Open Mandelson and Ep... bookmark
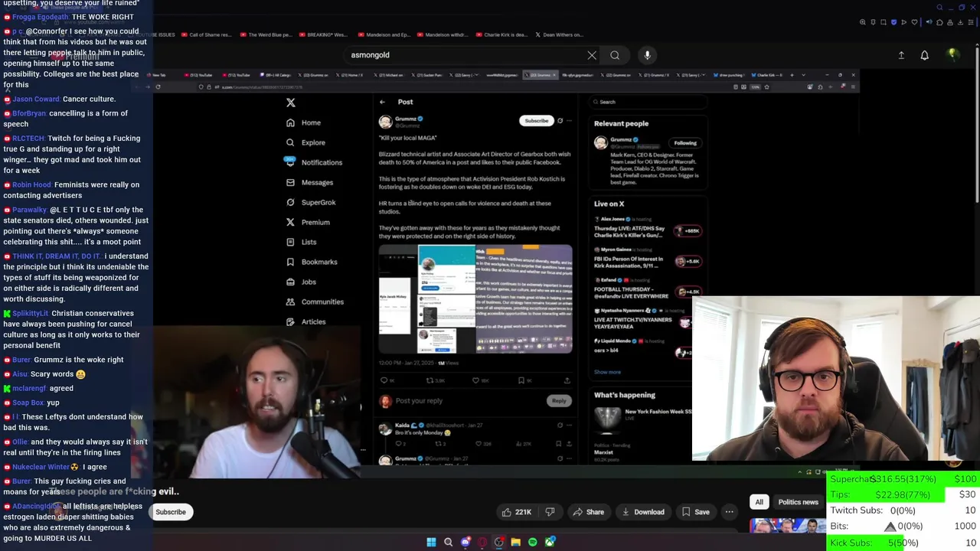This screenshot has height=551, width=980. pyautogui.click(x=384, y=34)
